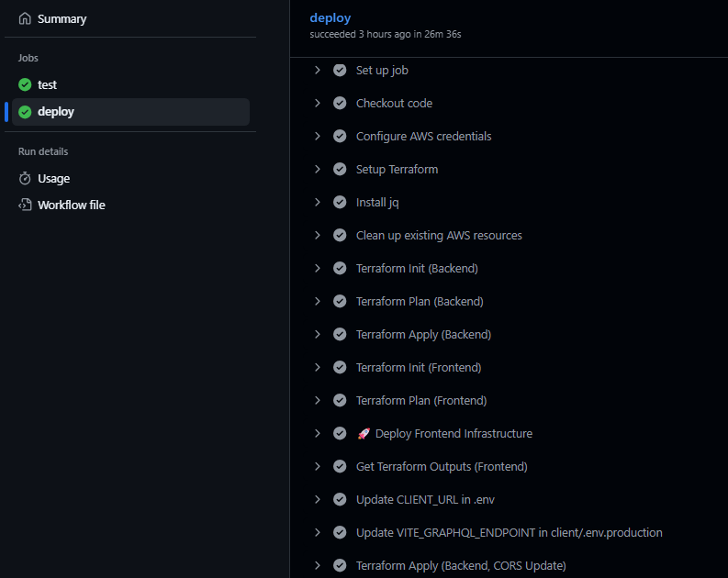Click check status icon for Checkout code
This screenshot has height=578, width=728.
[x=340, y=103]
